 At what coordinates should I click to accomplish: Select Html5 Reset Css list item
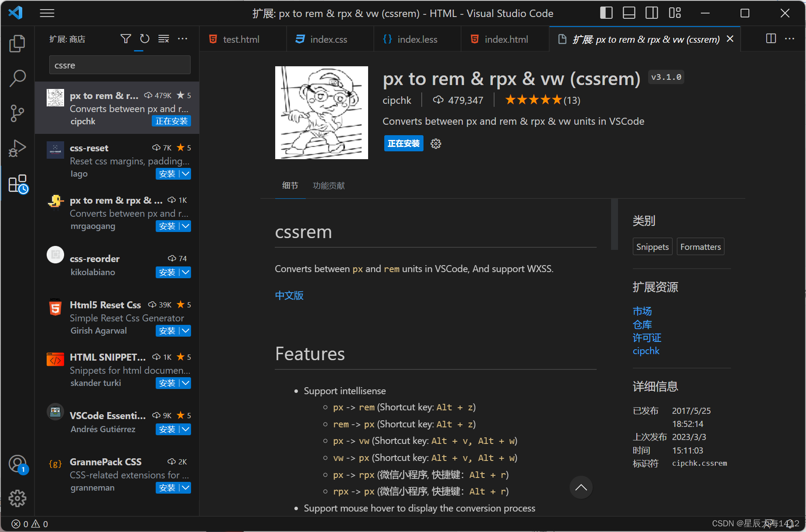pyautogui.click(x=117, y=317)
